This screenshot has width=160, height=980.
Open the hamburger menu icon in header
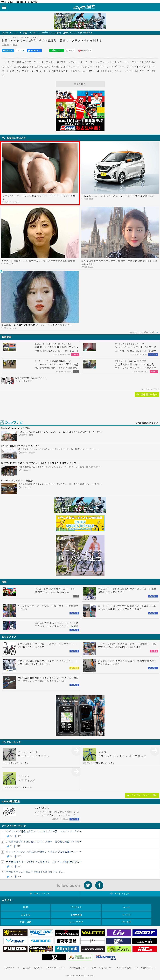(x=4, y=7)
